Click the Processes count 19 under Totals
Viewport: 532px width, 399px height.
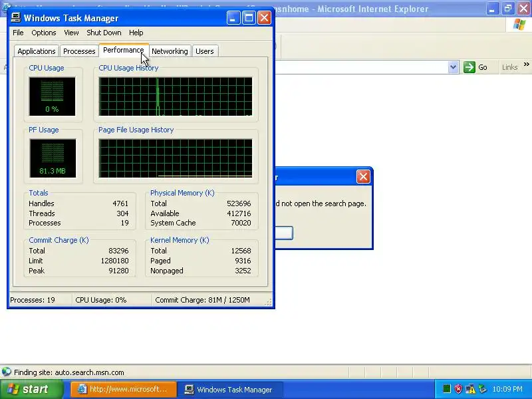pyautogui.click(x=125, y=223)
